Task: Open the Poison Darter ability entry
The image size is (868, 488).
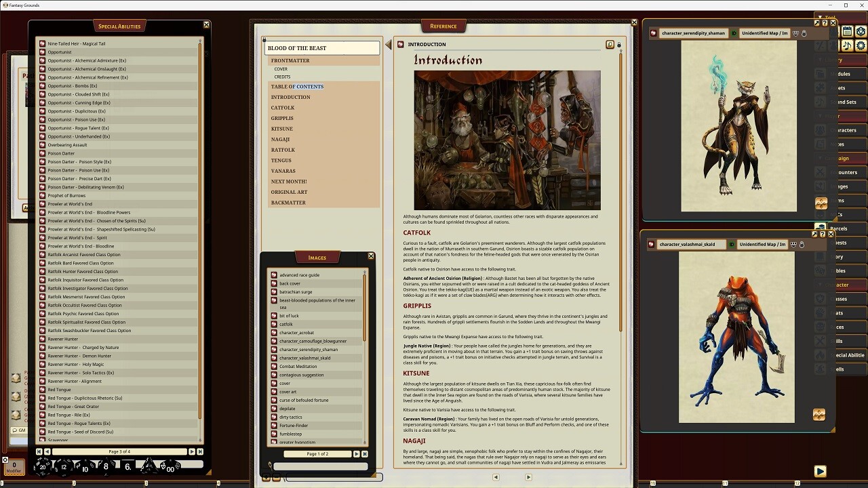Action: (x=61, y=153)
